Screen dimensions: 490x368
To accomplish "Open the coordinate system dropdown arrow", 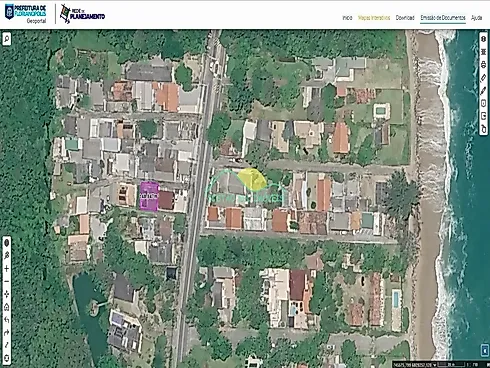I will coord(435,365).
